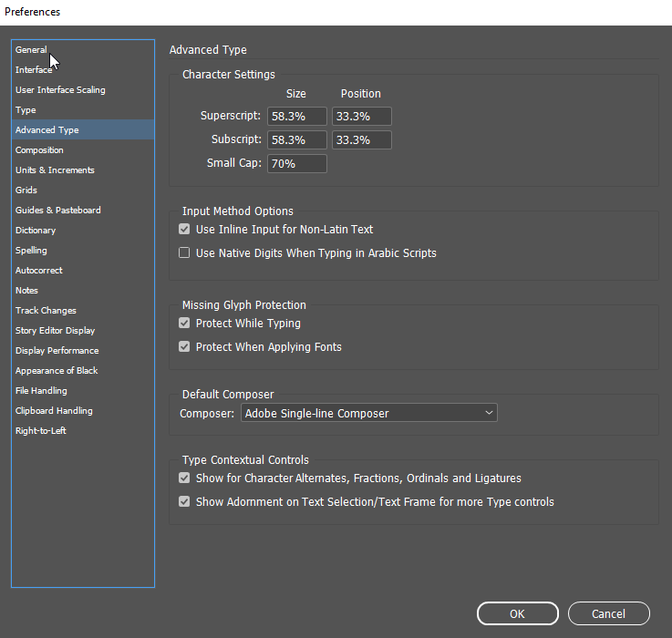This screenshot has width=672, height=638.
Task: Click the Small Cap percentage field
Action: (x=297, y=164)
